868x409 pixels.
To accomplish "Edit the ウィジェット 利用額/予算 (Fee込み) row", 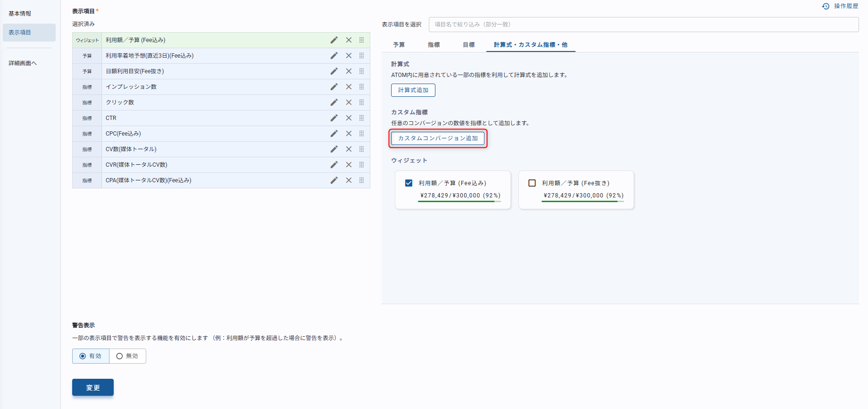I will [334, 40].
